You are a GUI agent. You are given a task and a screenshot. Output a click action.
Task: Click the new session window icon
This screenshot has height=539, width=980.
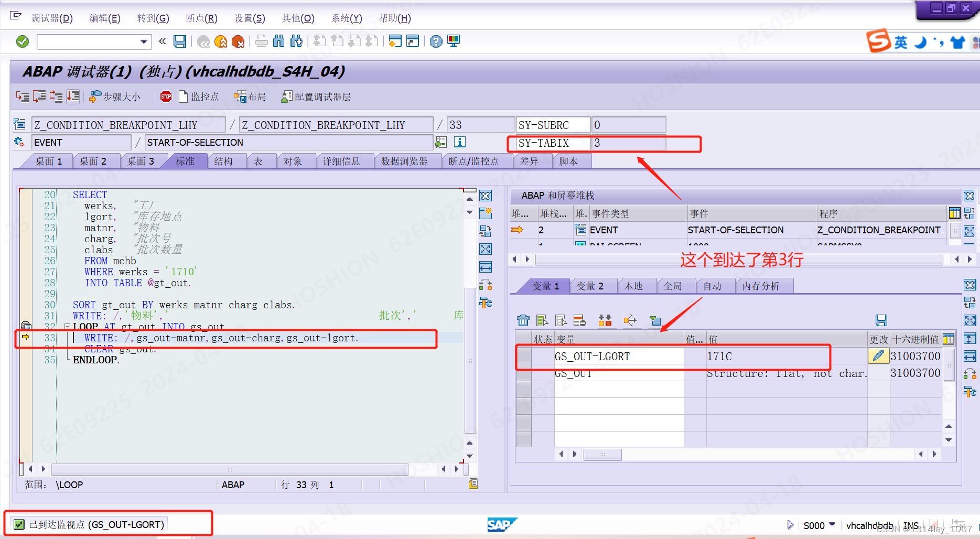pos(395,41)
